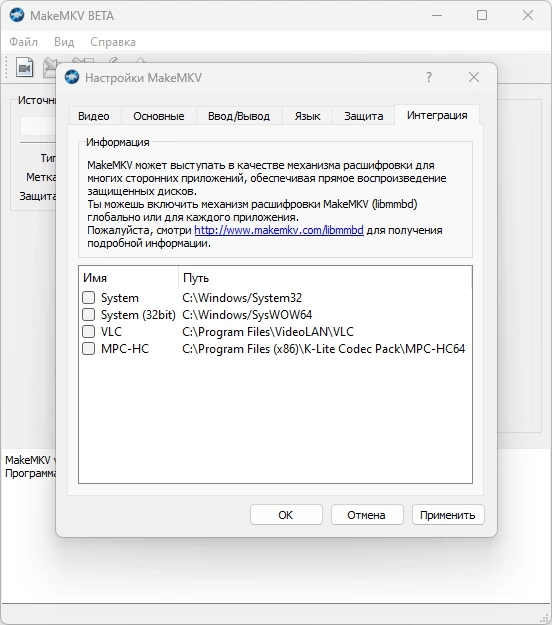The height and width of the screenshot is (625, 552).
Task: Open the Язык tab
Action: pos(307,116)
